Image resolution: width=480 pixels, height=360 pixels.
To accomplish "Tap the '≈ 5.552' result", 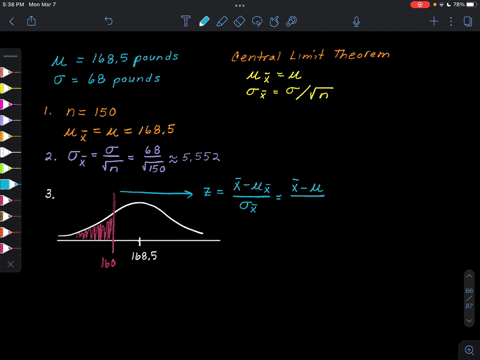I will click(x=194, y=157).
